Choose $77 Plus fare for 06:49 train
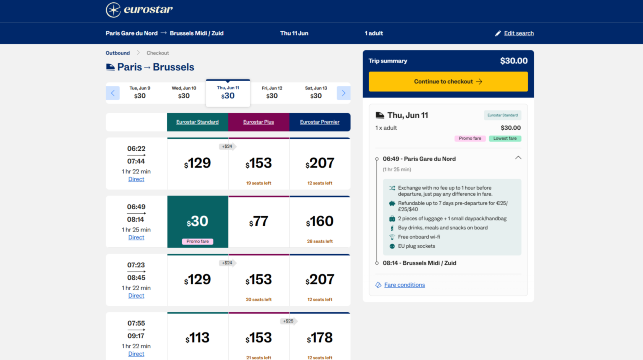 coord(258,221)
